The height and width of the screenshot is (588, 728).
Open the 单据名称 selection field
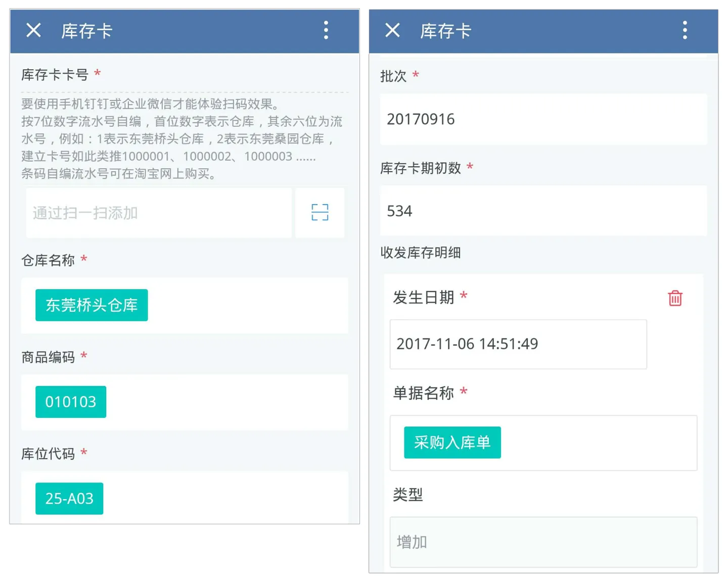[597, 443]
